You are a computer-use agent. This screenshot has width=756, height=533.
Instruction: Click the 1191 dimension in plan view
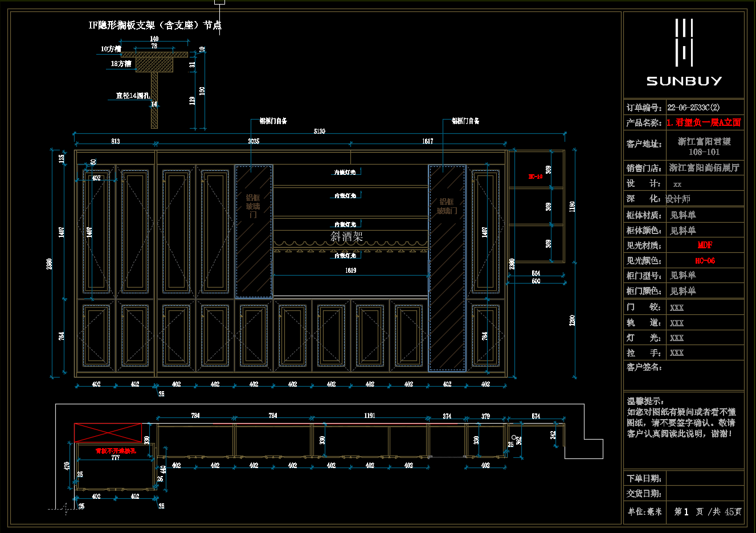point(370,416)
